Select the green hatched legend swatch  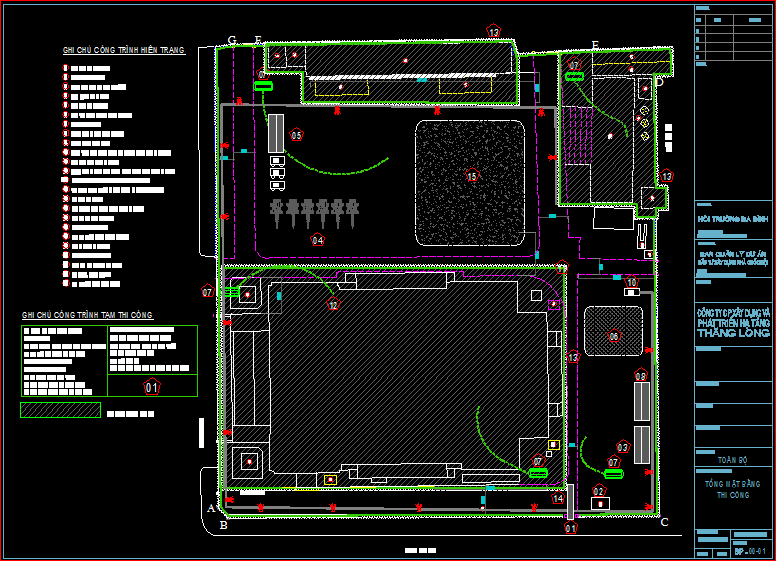pyautogui.click(x=60, y=410)
